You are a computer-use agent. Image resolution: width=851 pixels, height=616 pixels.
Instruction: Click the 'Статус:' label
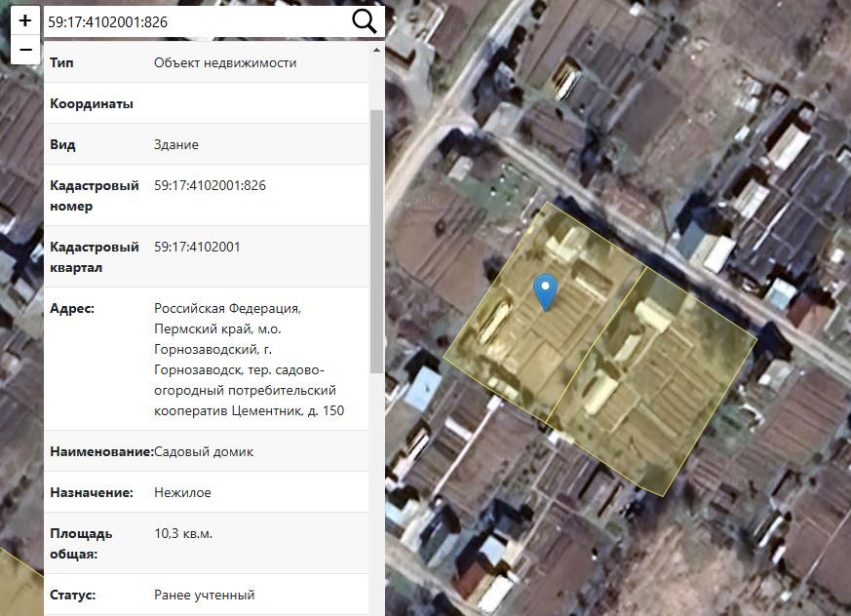point(73,595)
